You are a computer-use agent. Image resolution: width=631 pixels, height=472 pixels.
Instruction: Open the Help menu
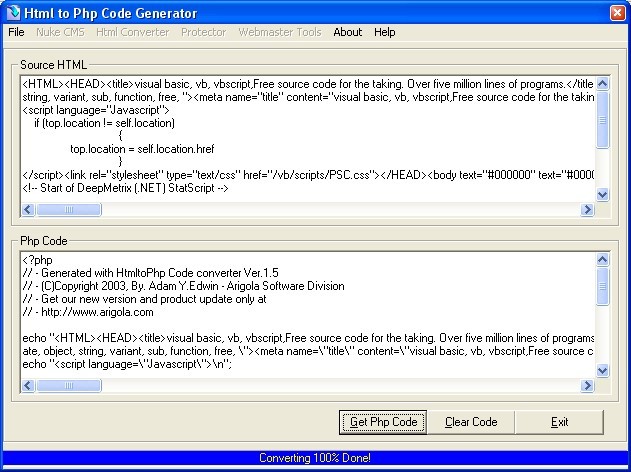point(385,32)
